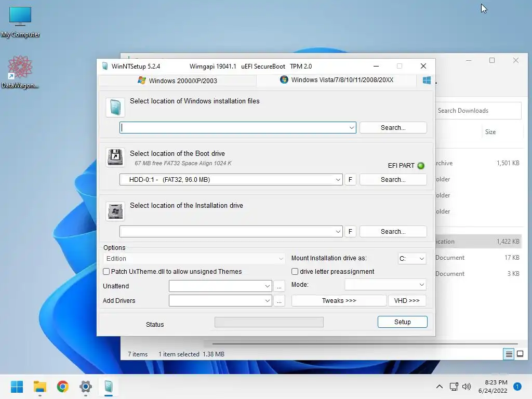Select the Explorer Document row sized 3 KB
Viewport: 532px width, 399px height.
[x=478, y=273]
